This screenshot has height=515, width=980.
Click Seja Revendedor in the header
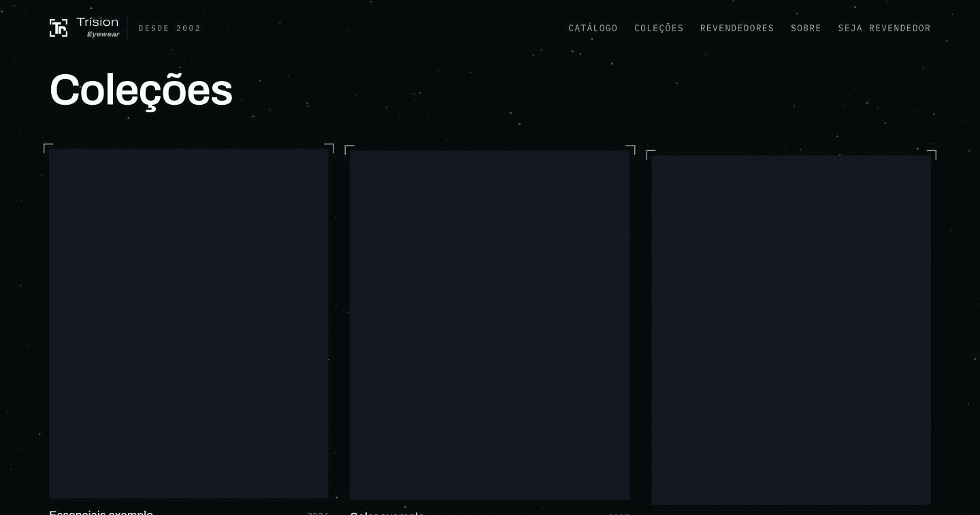coord(884,28)
